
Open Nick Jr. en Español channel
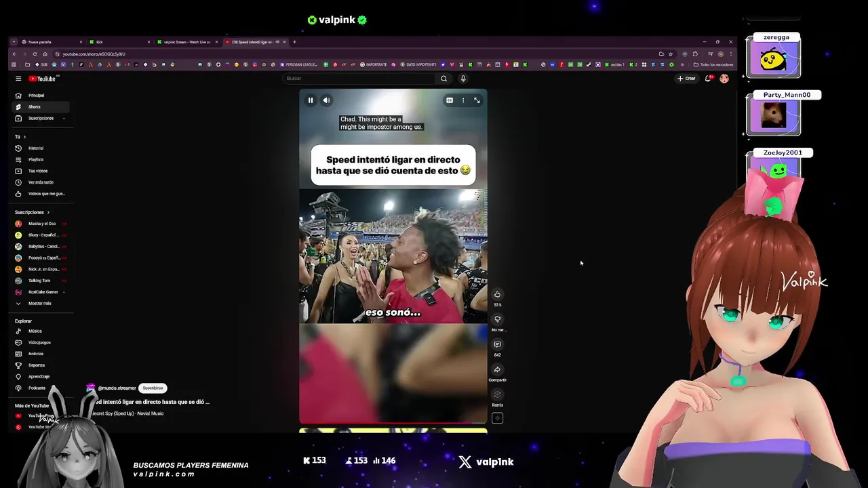coord(41,269)
